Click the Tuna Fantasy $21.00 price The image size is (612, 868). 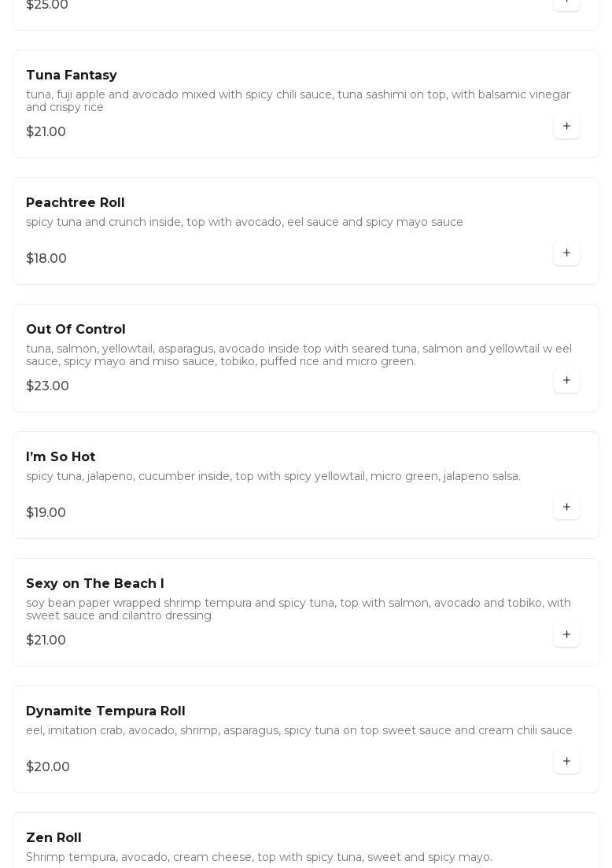click(46, 132)
